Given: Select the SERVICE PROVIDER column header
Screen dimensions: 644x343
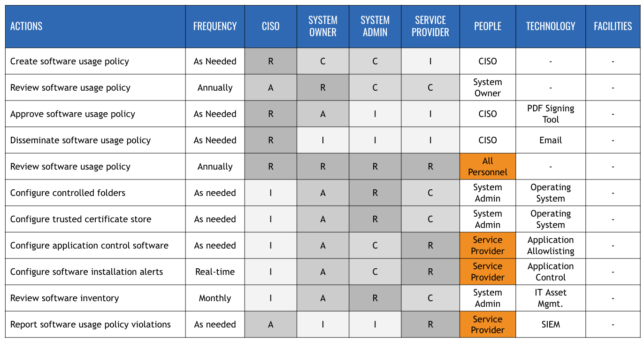Looking at the screenshot, I should [x=430, y=26].
